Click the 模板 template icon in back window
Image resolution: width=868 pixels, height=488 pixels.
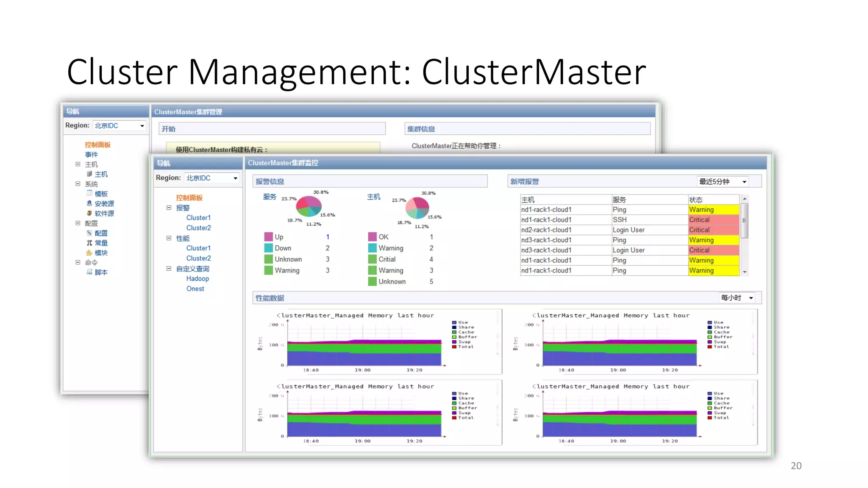(x=89, y=194)
